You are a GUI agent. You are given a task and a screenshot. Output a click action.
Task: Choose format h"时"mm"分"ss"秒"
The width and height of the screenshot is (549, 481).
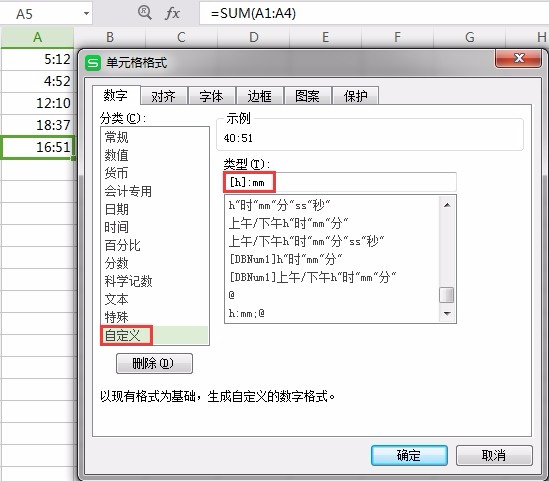point(332,205)
